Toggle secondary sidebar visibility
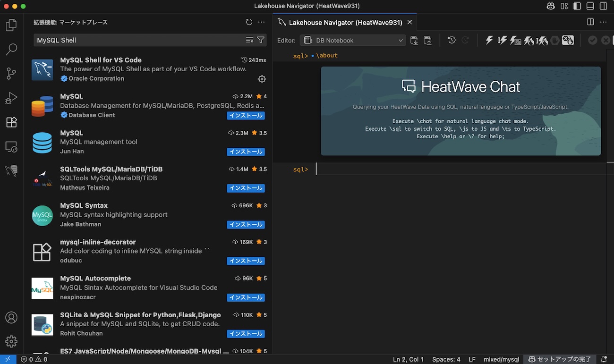The height and width of the screenshot is (364, 614). pos(604,6)
